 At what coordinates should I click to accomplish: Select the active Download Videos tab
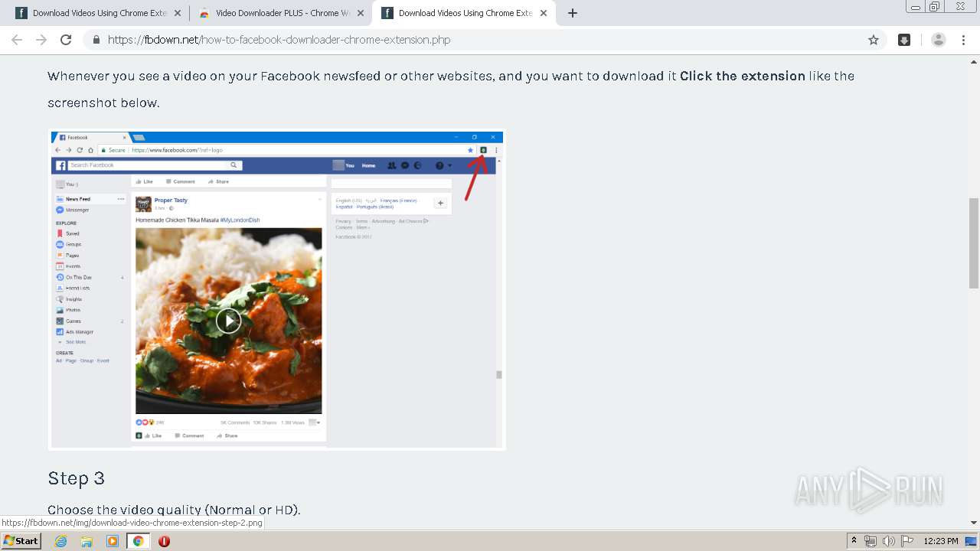(x=464, y=13)
